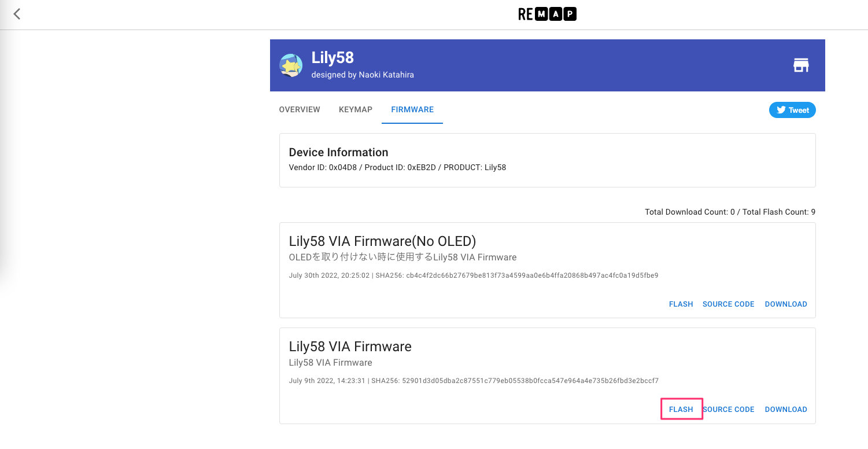The width and height of the screenshot is (868, 449).
Task: Click the Device Information heading
Action: (x=338, y=152)
